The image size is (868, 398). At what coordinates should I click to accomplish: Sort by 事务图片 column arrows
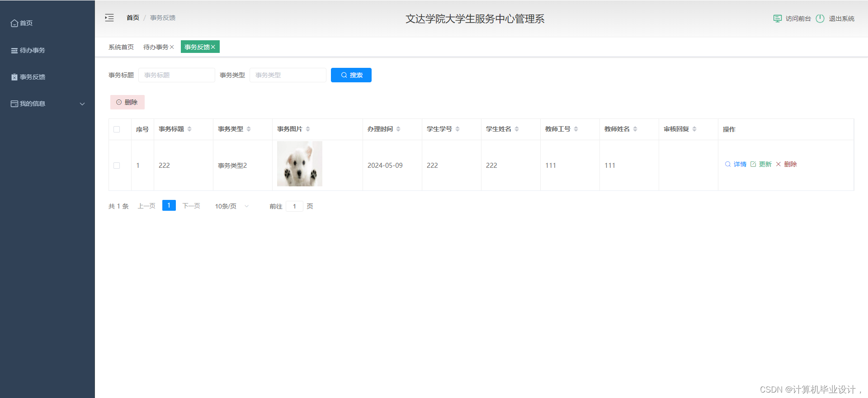click(x=308, y=129)
